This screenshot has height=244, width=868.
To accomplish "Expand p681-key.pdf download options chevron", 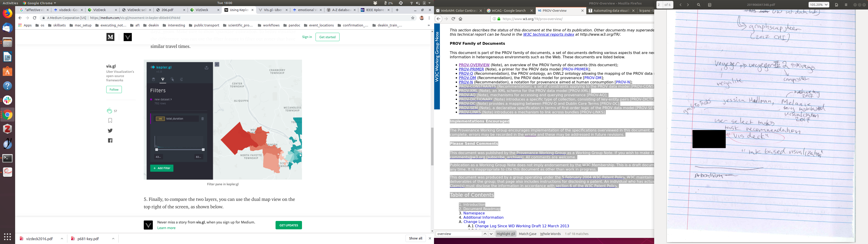I will 113,239.
